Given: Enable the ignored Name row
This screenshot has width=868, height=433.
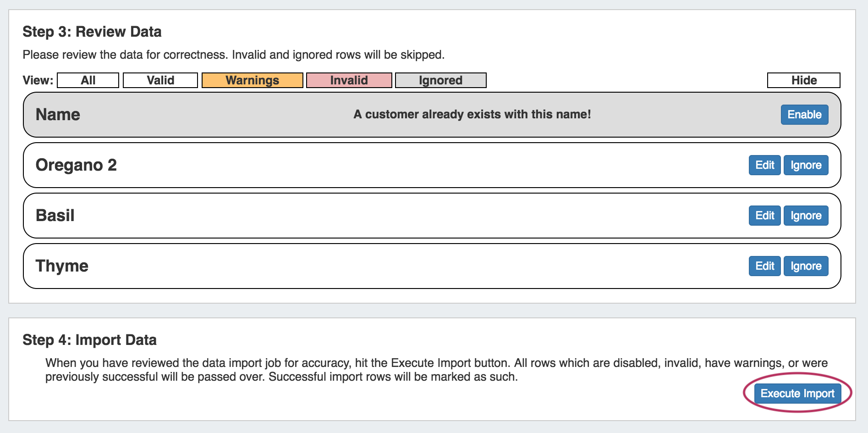Looking at the screenshot, I should coord(804,115).
